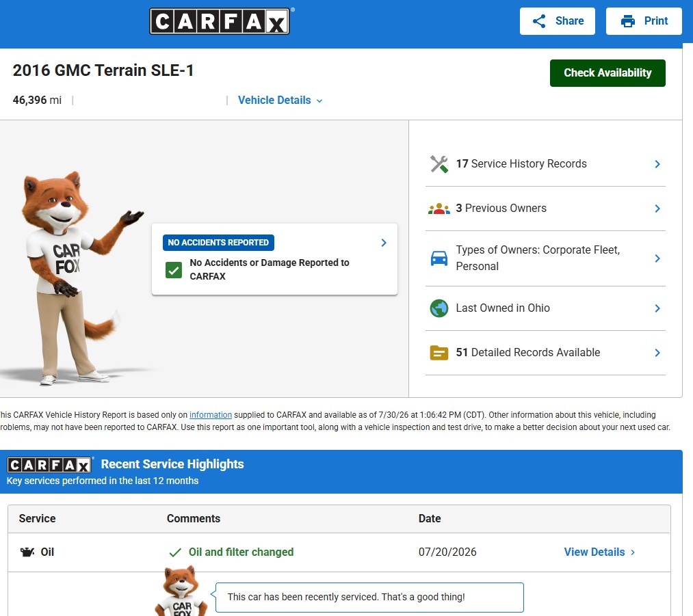Open the information link in the disclaimer
The width and height of the screenshot is (693, 616).
click(211, 415)
